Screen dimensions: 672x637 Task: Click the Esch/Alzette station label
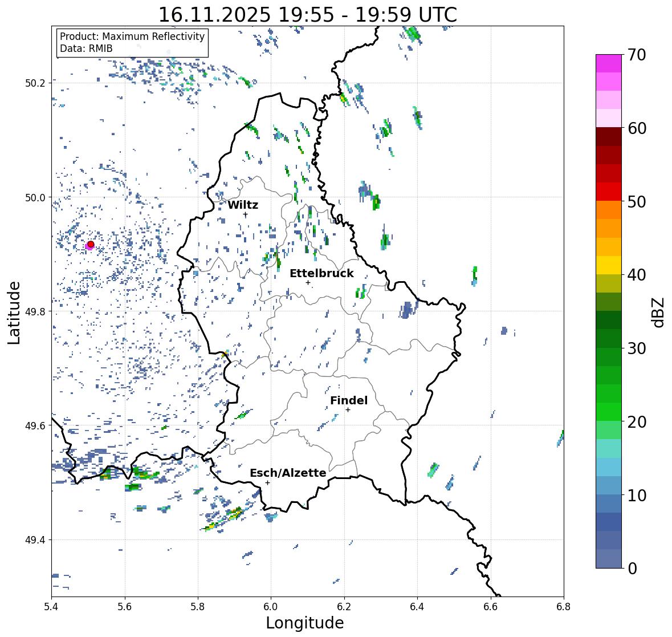coord(288,473)
